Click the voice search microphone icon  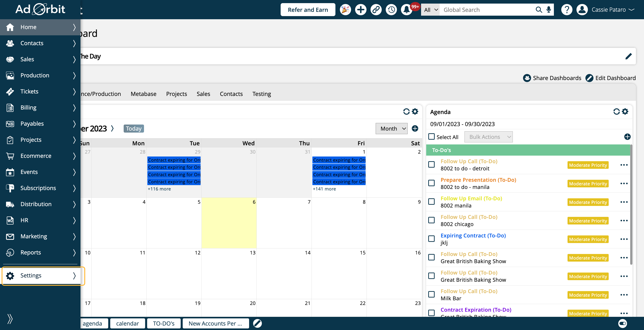point(549,10)
